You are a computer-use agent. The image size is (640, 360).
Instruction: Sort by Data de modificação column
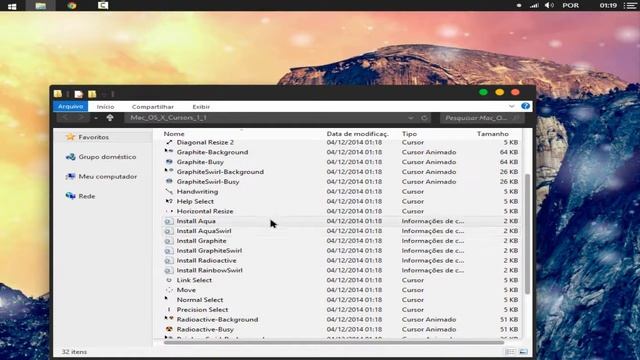click(x=357, y=133)
